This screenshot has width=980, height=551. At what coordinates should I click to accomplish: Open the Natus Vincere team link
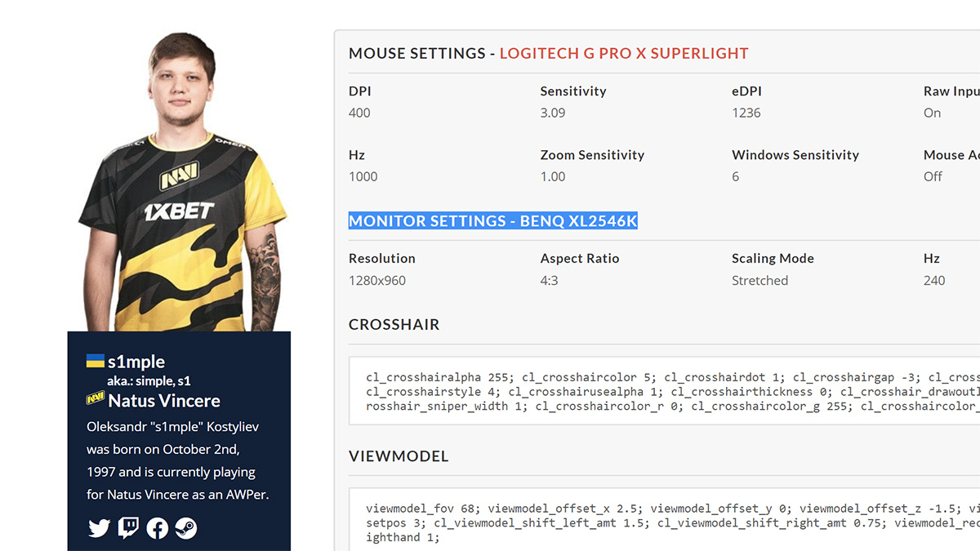[x=164, y=401]
